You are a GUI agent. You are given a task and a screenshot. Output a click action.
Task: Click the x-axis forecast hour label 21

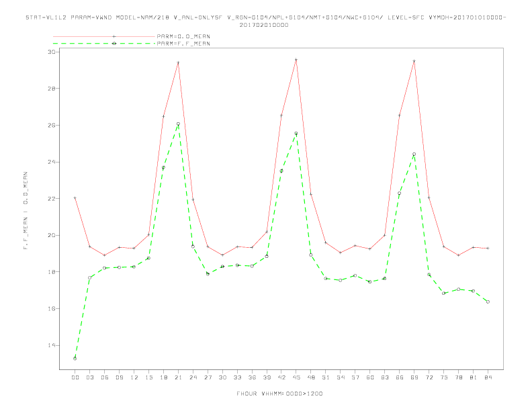(x=178, y=377)
